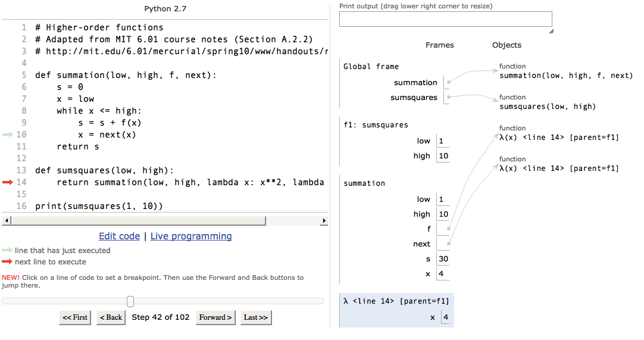Click the x value 4 in lambda frame
This screenshot has height=340, width=644.
[446, 317]
